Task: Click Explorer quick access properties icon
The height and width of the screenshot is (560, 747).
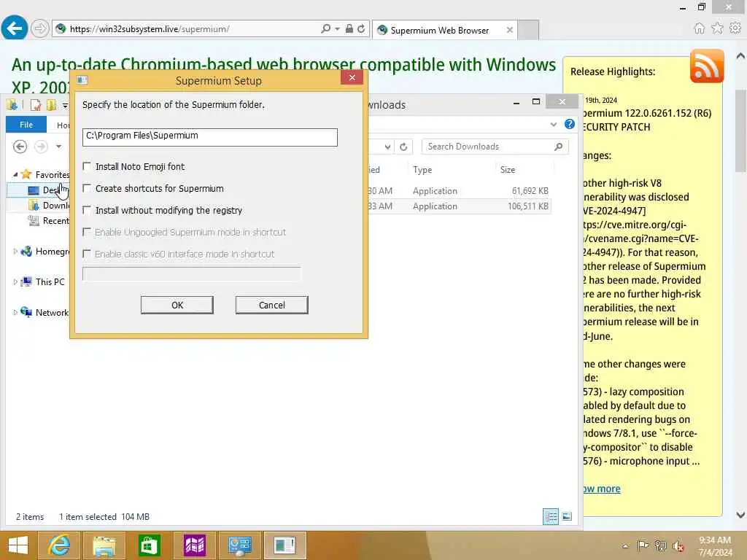Action: [x=36, y=104]
